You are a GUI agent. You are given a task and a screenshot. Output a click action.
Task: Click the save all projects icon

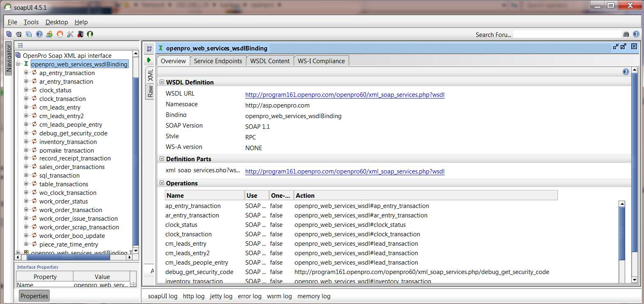(29, 34)
